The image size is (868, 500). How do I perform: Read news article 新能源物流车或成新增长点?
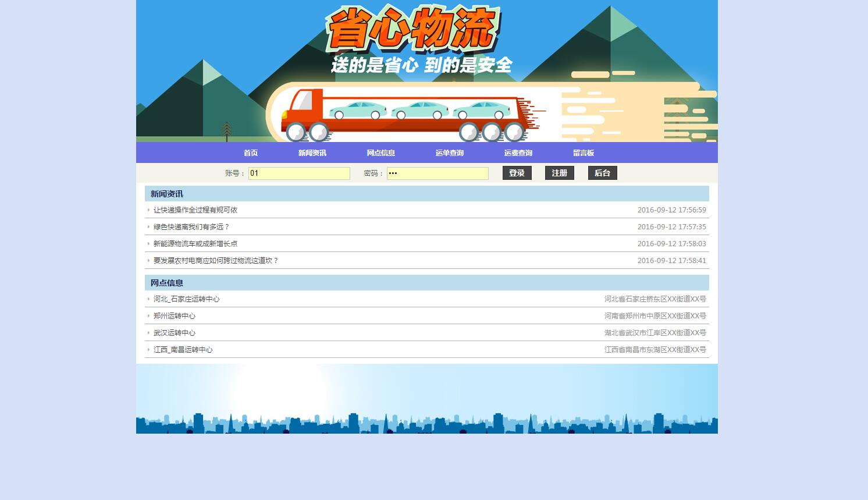(x=195, y=244)
